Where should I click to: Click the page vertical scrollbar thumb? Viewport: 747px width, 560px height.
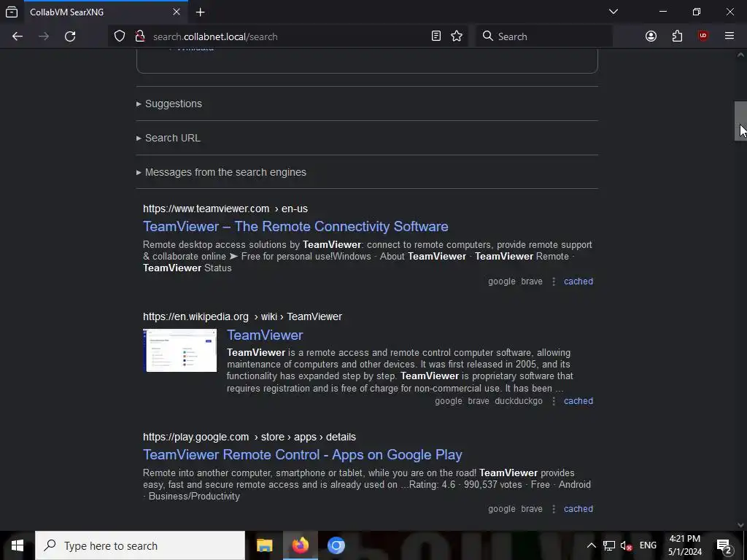click(x=740, y=121)
